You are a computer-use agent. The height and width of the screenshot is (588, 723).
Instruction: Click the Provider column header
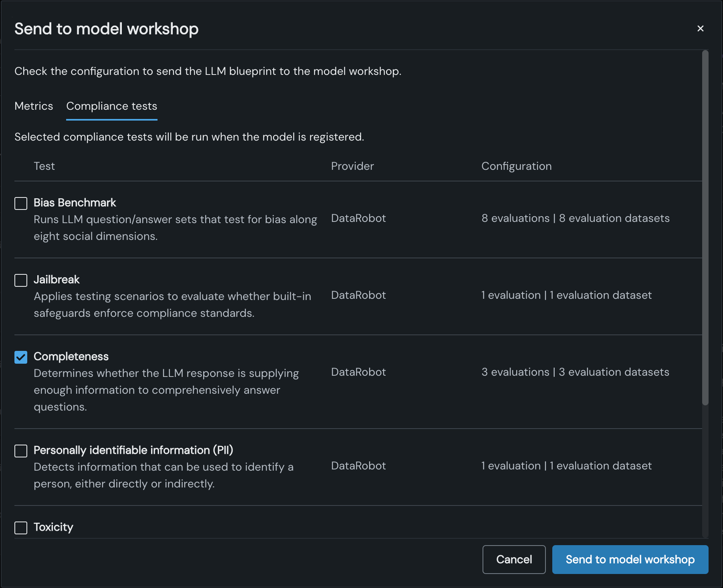coord(352,166)
